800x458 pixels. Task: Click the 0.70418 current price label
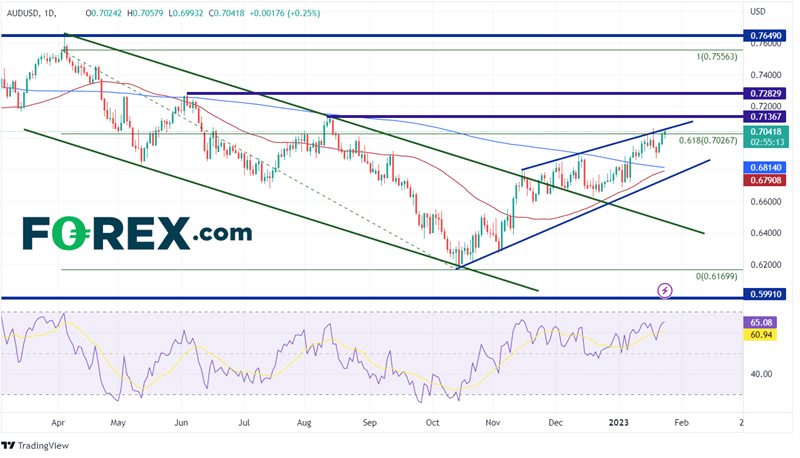point(765,132)
